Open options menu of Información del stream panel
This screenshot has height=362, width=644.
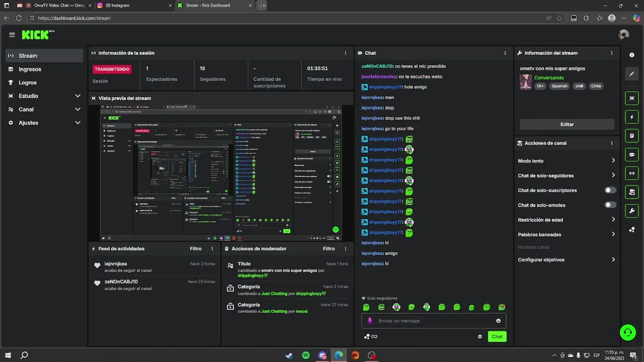612,53
